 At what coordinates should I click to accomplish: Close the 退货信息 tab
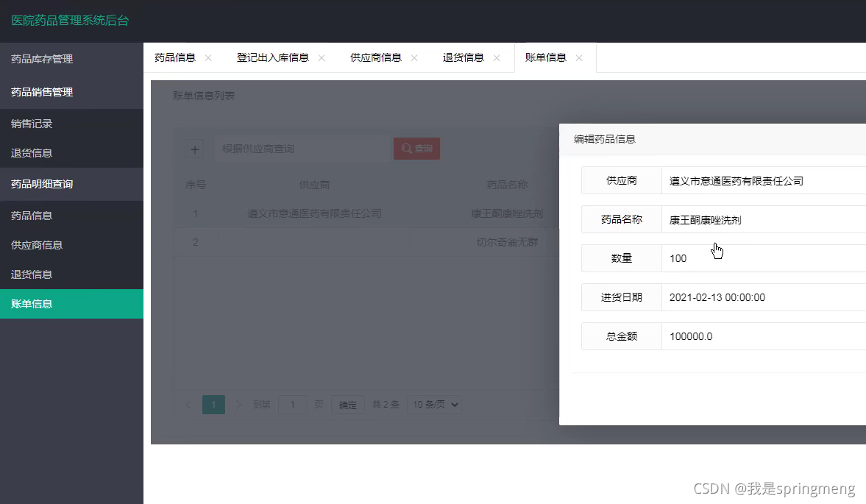click(x=497, y=58)
